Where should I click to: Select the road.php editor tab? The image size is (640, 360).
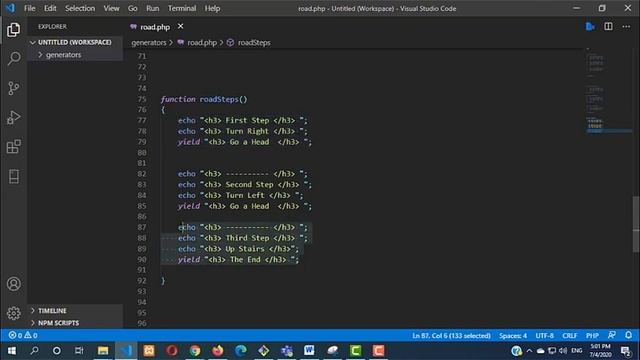(x=155, y=27)
